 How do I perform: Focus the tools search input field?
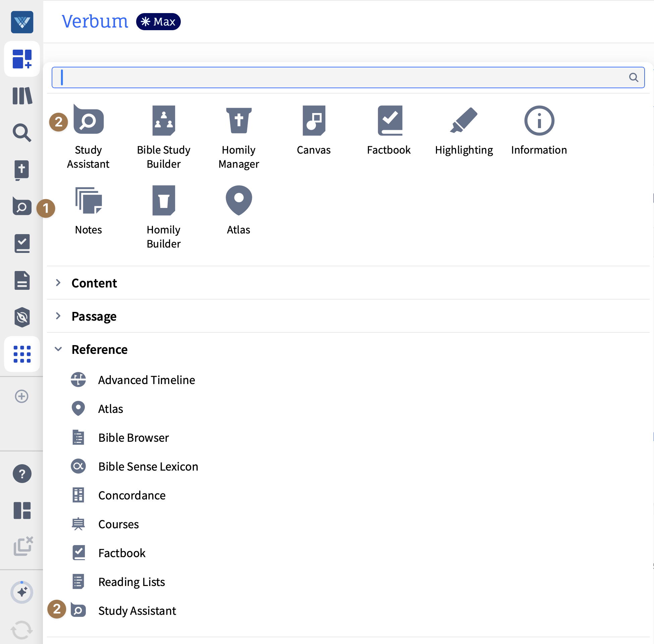348,77
